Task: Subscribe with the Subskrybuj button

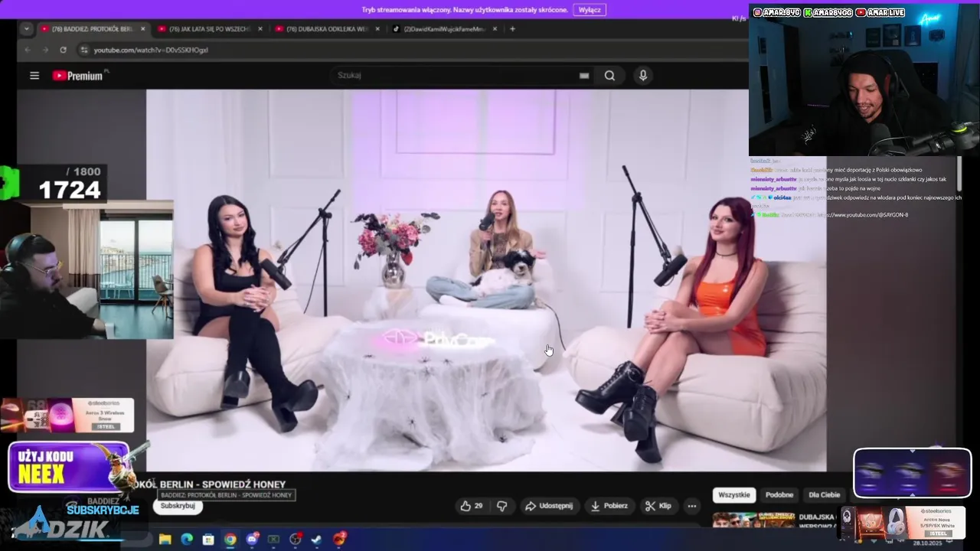Action: (x=178, y=506)
